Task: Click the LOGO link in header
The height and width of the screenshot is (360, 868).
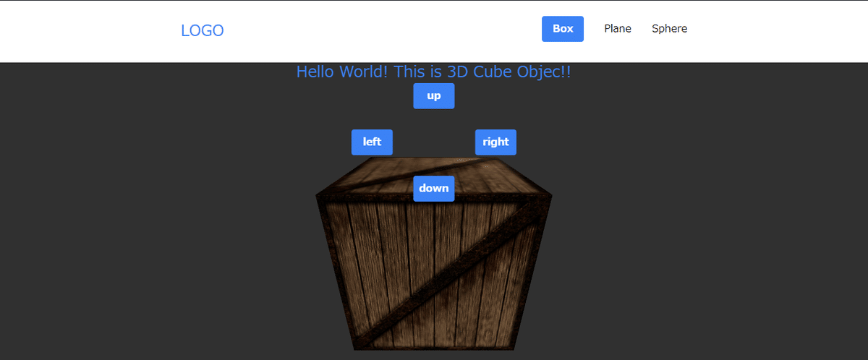Action: click(202, 30)
